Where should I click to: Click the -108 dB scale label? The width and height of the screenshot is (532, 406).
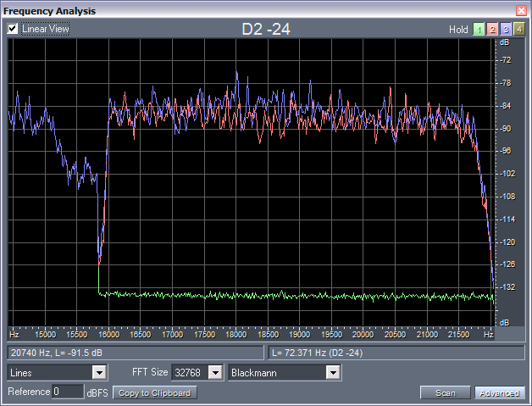pyautogui.click(x=507, y=197)
